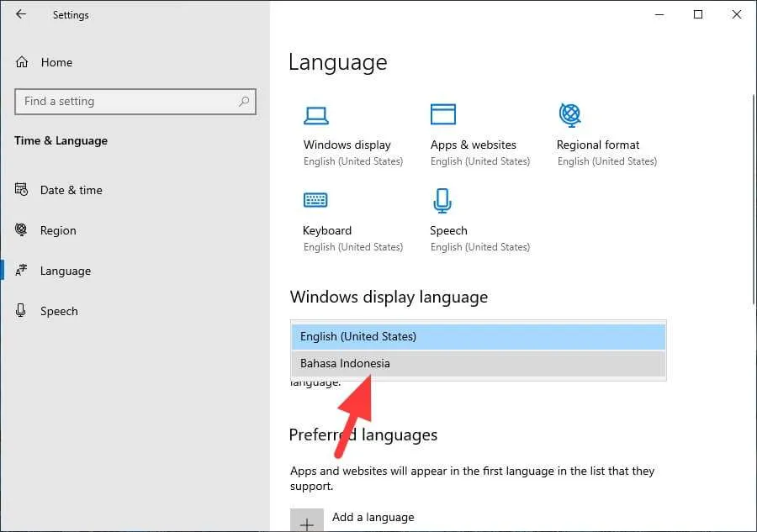Click the back arrow in Settings
The width and height of the screenshot is (757, 532).
pos(21,14)
